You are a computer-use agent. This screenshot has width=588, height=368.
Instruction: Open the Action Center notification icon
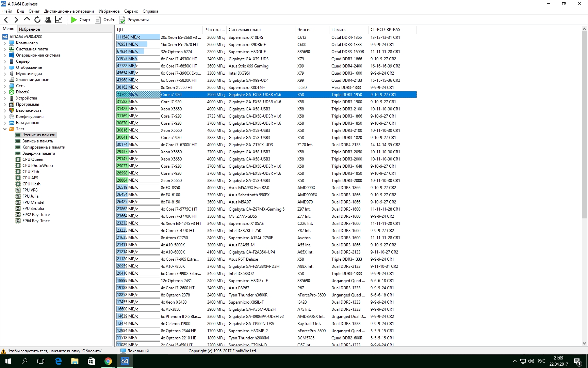coord(577,361)
